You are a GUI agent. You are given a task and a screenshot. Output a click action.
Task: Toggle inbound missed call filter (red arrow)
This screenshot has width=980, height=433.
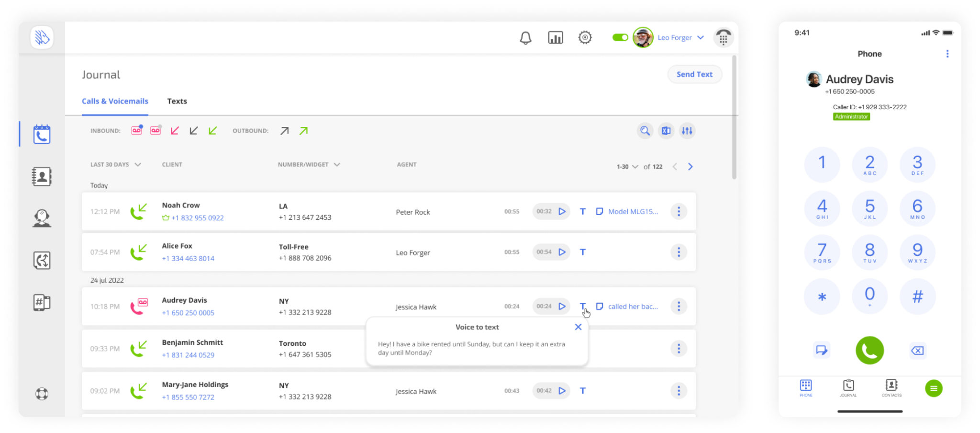tap(175, 131)
